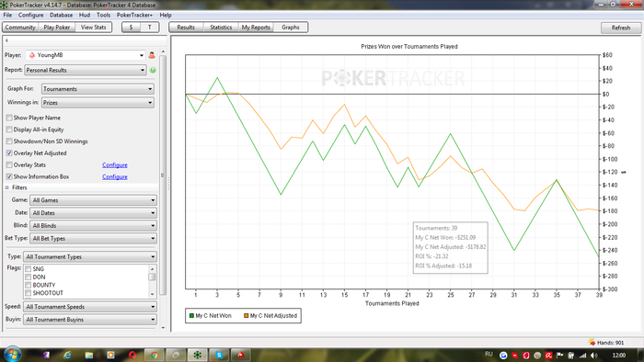
Task: Open the Tools menu
Action: 103,16
